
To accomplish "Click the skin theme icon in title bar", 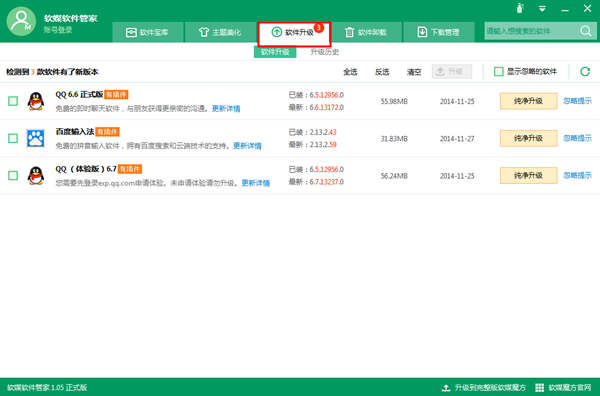I will pos(520,8).
